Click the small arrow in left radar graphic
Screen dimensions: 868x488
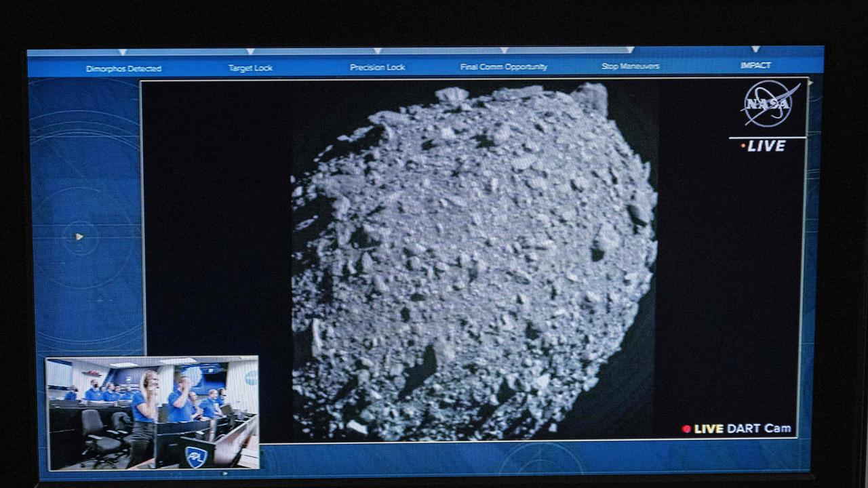[x=79, y=237]
